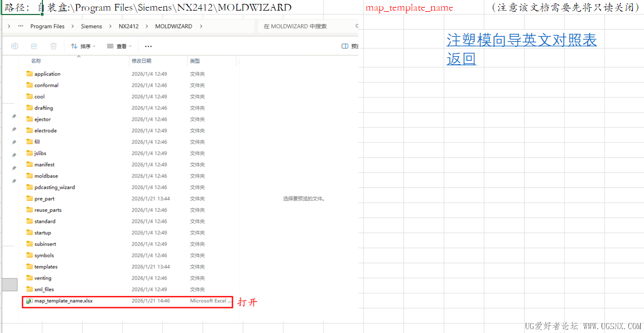
Task: Select the venting folder icon
Action: tap(29, 278)
